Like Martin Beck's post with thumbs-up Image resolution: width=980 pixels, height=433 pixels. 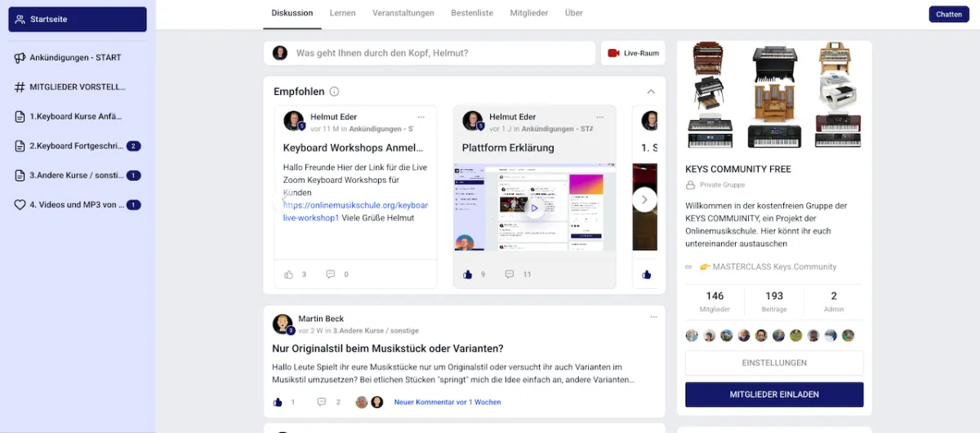(x=278, y=402)
